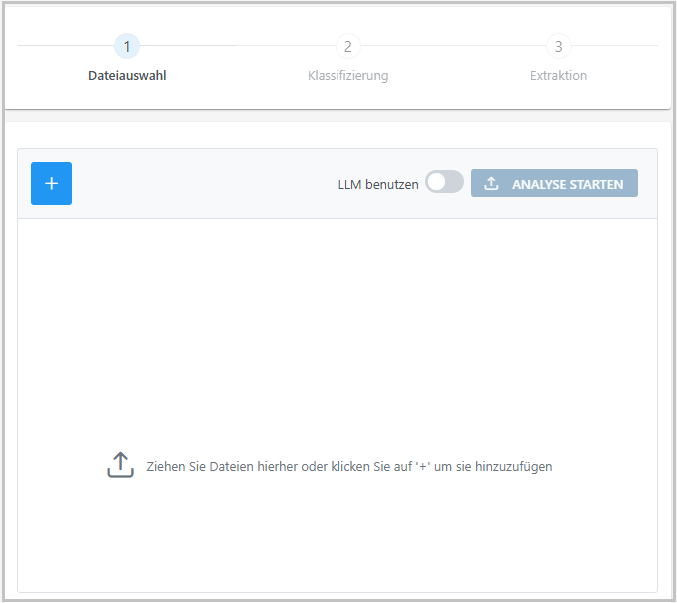
Task: Select the step 2 number circle
Action: coord(347,46)
